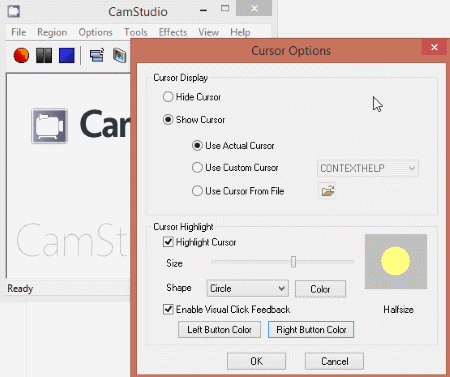Viewport: 450px width, 377px height.
Task: Browse for cursor file with folder icon
Action: tap(327, 191)
